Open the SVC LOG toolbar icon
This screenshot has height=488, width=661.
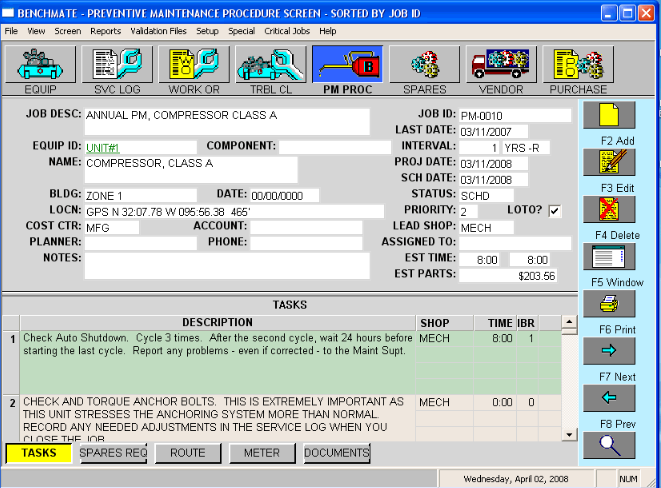point(117,65)
